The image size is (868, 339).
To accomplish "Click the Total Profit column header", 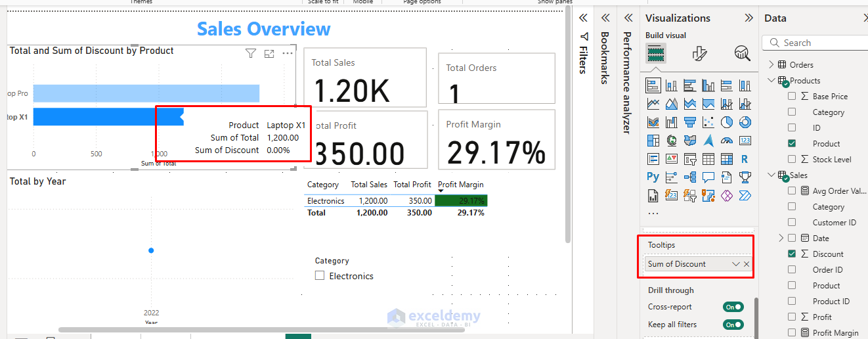I will point(412,185).
